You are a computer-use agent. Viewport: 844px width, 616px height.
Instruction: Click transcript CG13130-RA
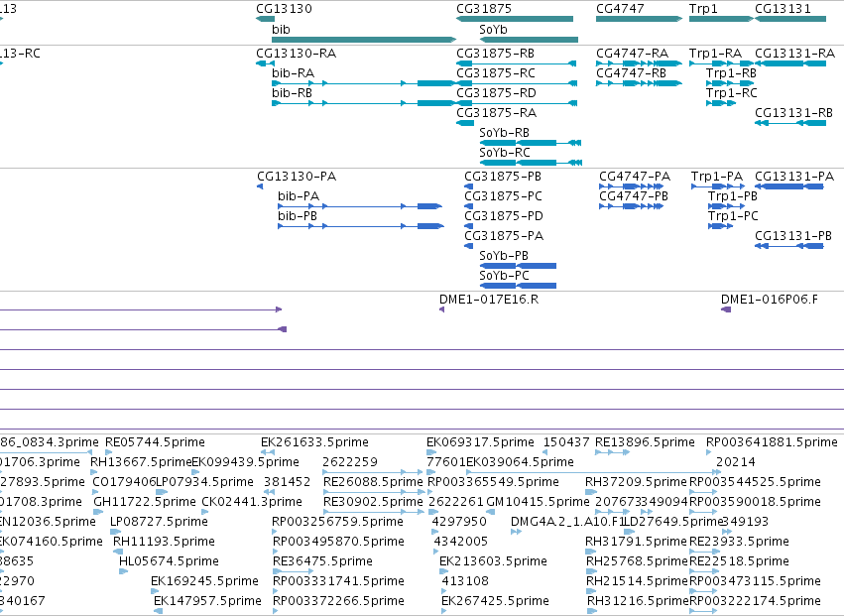tap(266, 63)
